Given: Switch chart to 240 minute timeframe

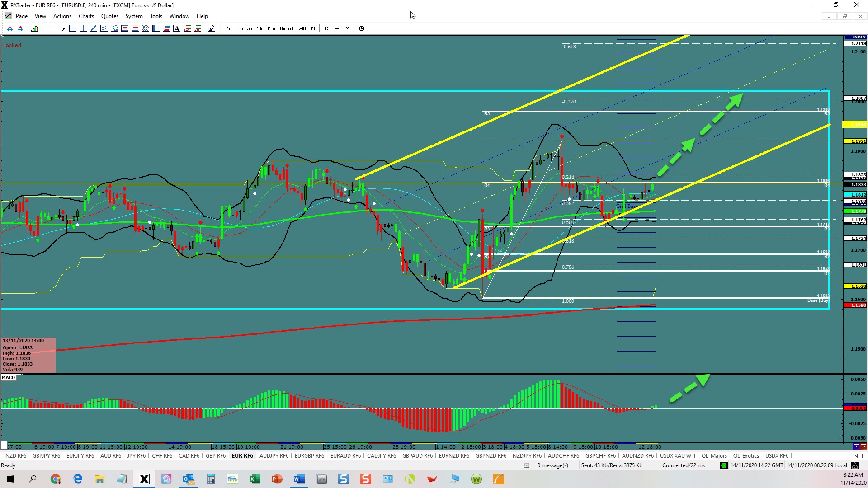Looking at the screenshot, I should (302, 28).
